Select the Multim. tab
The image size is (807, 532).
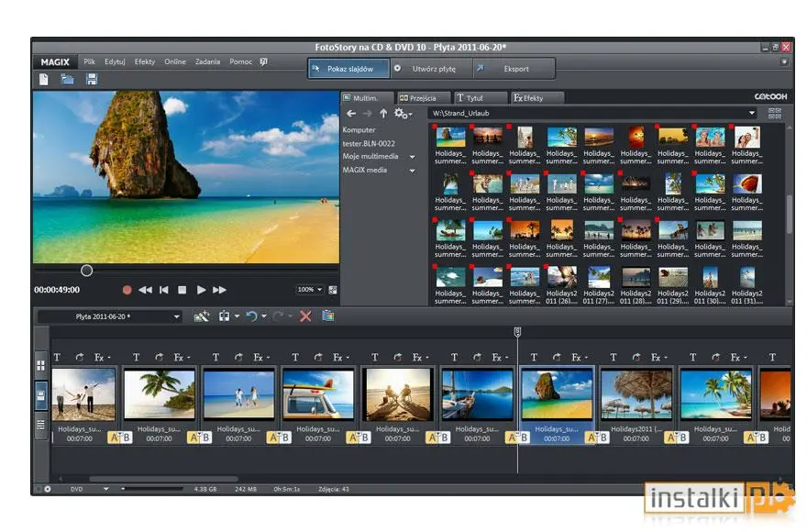pos(366,98)
